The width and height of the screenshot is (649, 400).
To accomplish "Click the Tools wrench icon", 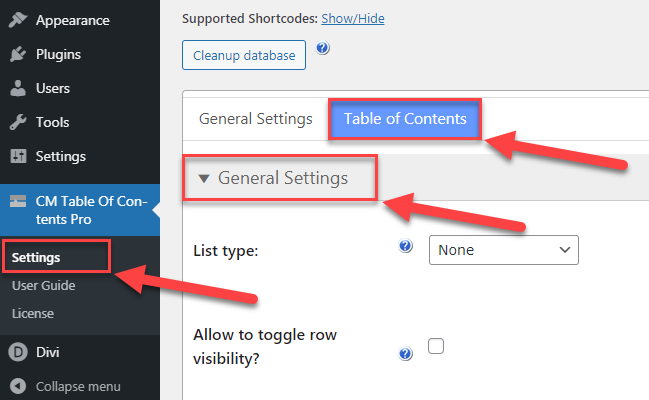I will pyautogui.click(x=17, y=122).
